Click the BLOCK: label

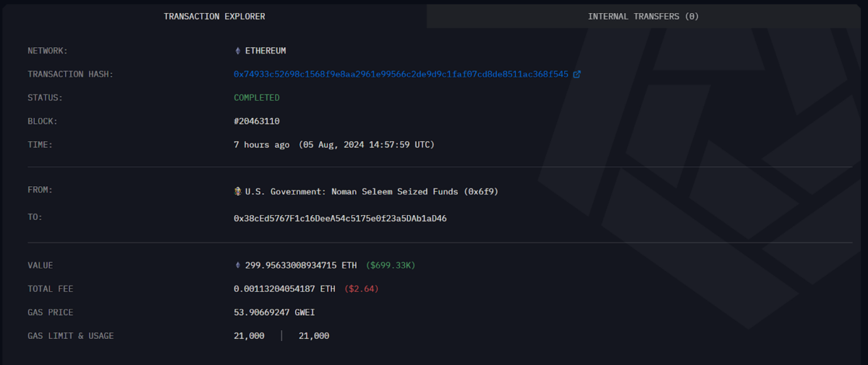pos(43,121)
